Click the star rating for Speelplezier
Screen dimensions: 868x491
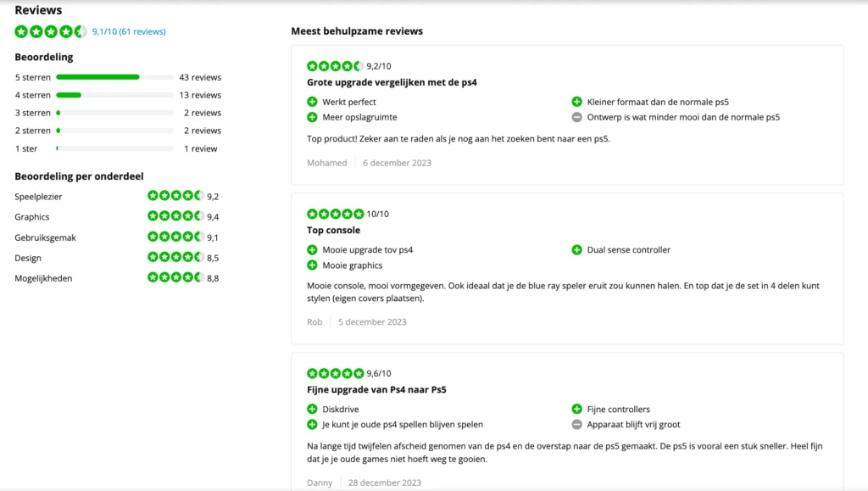174,196
